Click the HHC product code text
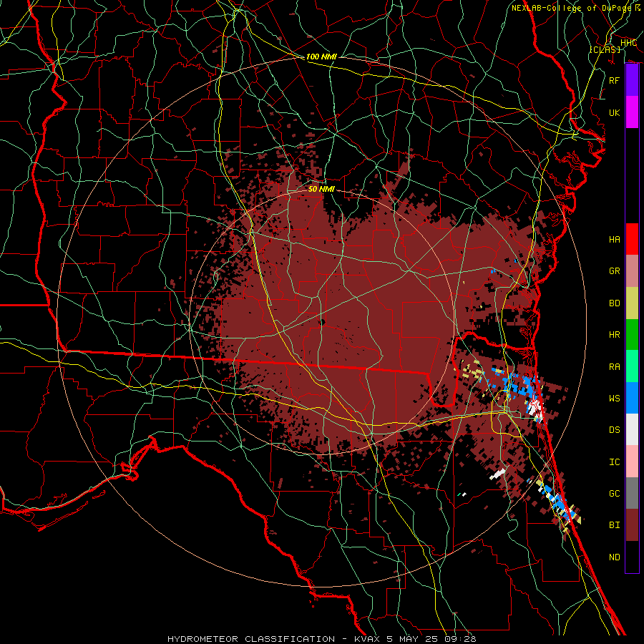Viewport: 644px width, 644px height. [x=628, y=43]
